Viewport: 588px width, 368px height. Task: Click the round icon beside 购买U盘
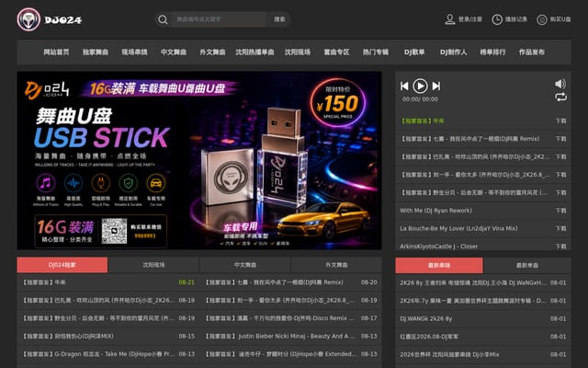click(x=542, y=19)
